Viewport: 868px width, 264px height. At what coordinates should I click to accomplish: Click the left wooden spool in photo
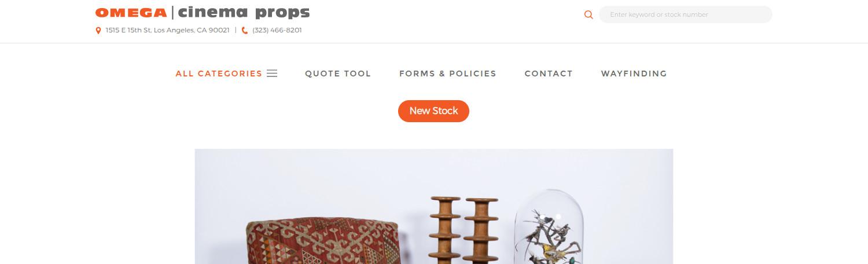coord(445,230)
